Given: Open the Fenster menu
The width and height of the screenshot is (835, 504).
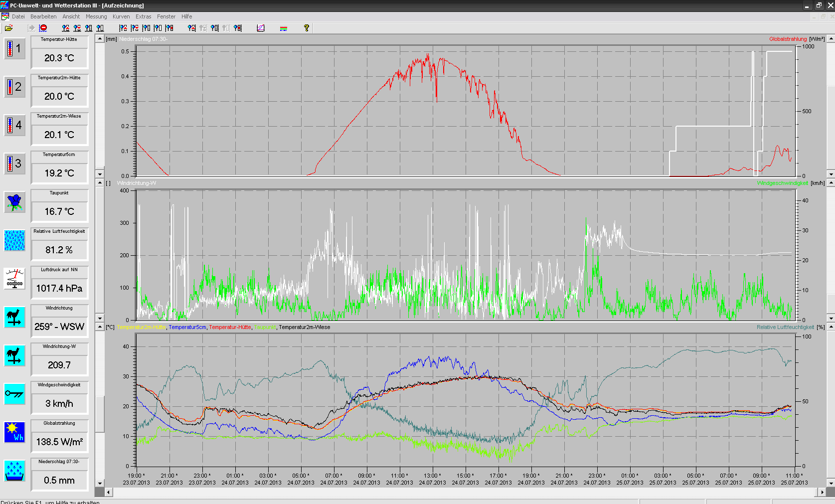Looking at the screenshot, I should click(x=167, y=16).
